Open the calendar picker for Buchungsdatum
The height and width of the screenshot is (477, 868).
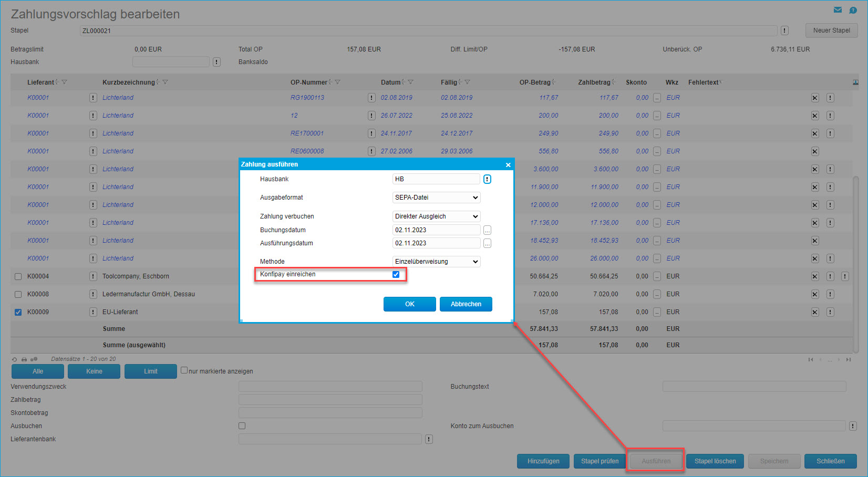tap(487, 230)
